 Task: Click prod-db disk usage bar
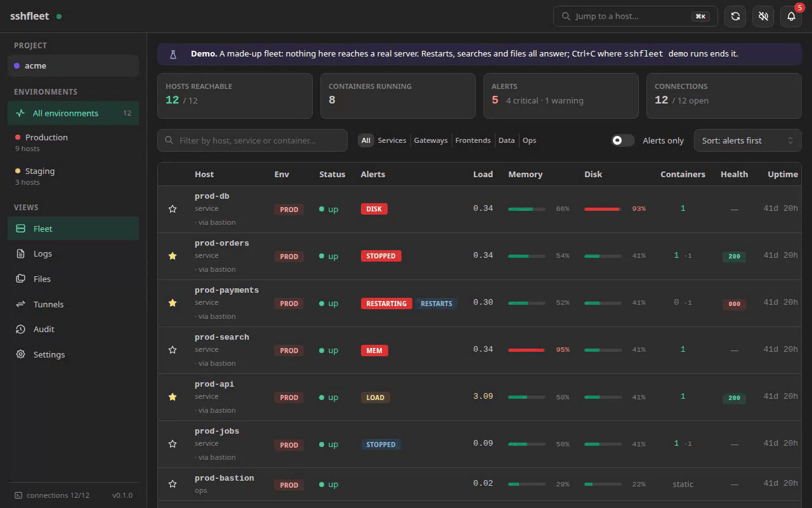[603, 209]
